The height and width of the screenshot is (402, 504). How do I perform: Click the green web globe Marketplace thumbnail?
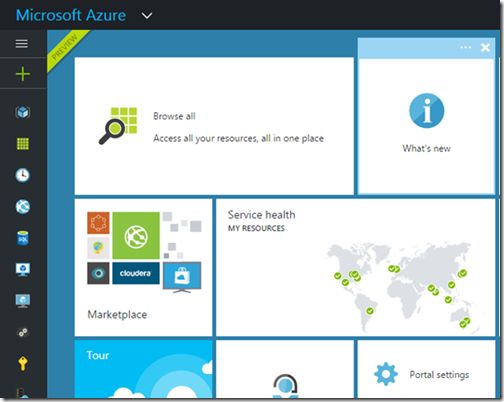click(x=136, y=236)
